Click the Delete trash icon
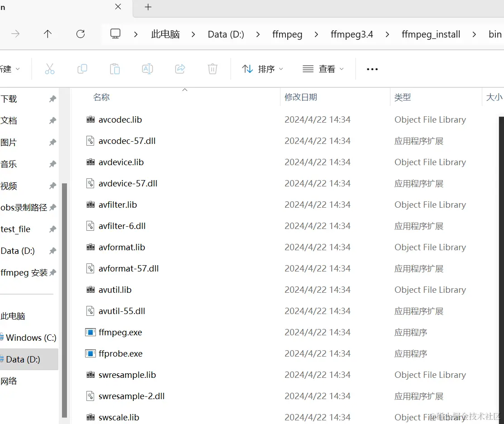 pyautogui.click(x=213, y=69)
